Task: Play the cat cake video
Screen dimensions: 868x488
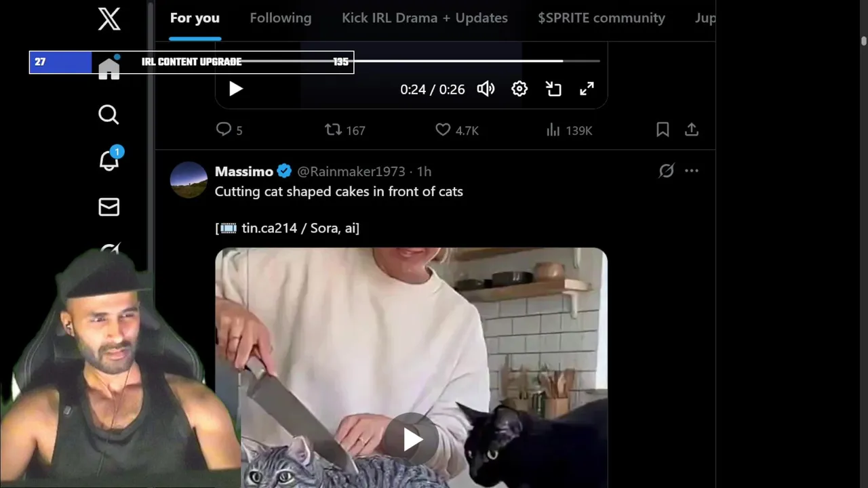Action: point(412,439)
